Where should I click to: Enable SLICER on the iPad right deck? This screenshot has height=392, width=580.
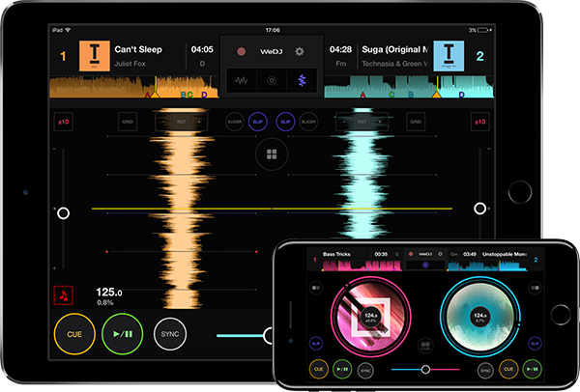click(308, 122)
